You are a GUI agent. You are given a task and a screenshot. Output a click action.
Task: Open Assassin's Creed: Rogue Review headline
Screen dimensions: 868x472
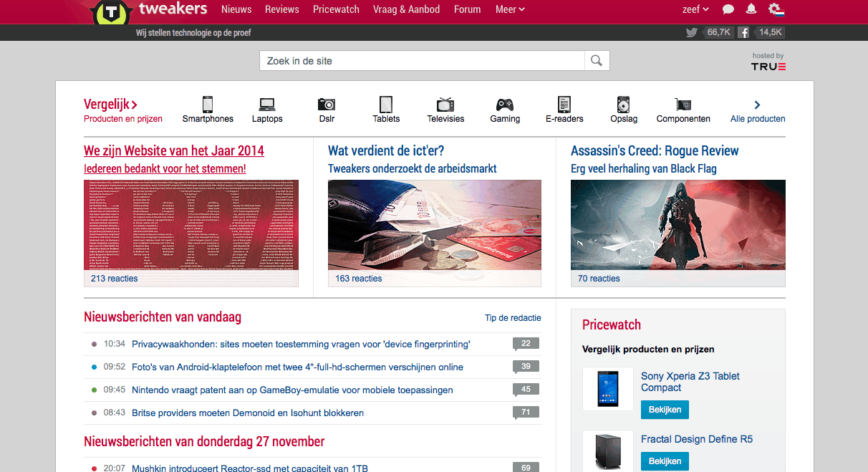[x=655, y=151]
